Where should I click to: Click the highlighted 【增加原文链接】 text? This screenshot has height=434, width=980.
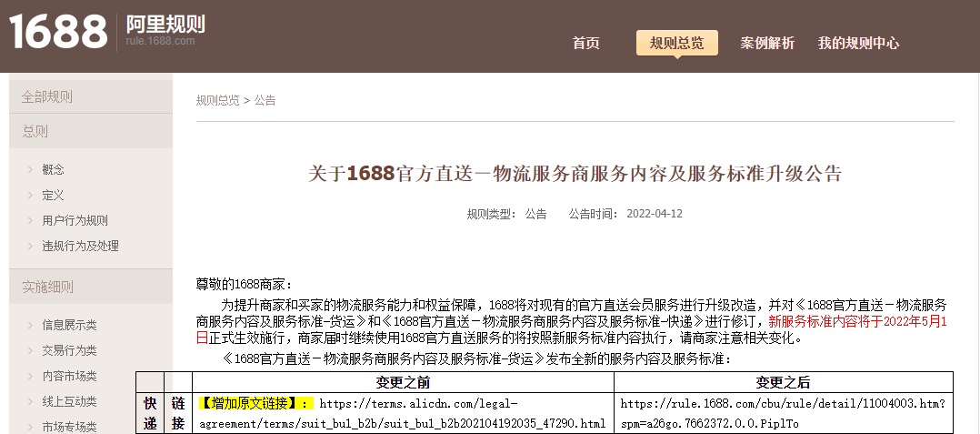(x=256, y=403)
